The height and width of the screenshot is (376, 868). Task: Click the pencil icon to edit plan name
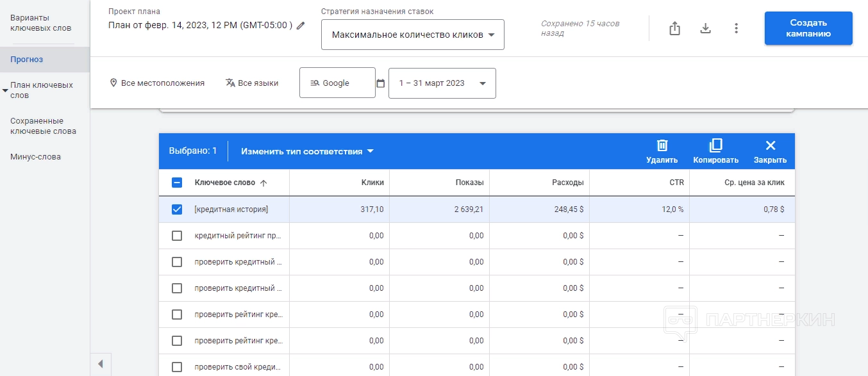coord(301,26)
